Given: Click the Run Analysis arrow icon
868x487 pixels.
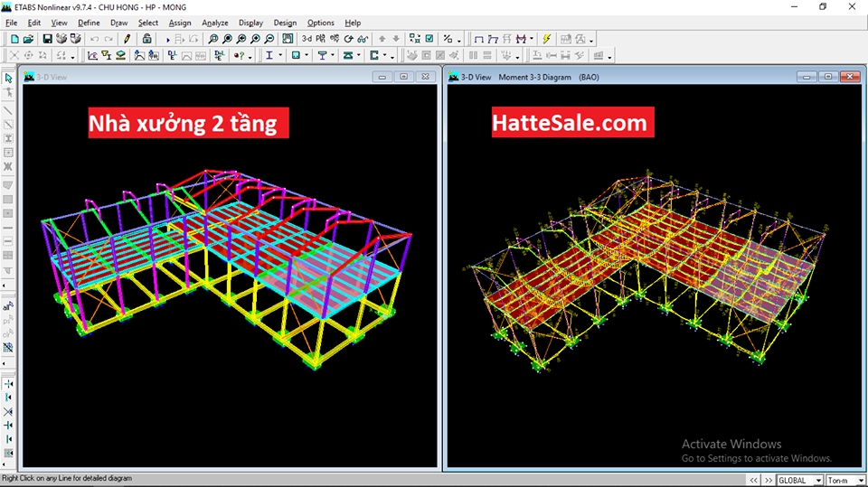Looking at the screenshot, I should coord(167,39).
